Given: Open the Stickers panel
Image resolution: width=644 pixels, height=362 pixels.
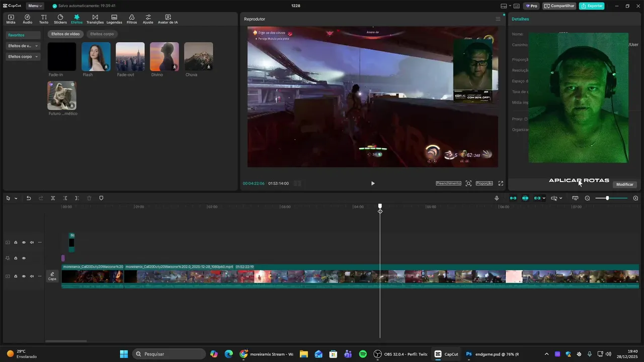Looking at the screenshot, I should (60, 19).
